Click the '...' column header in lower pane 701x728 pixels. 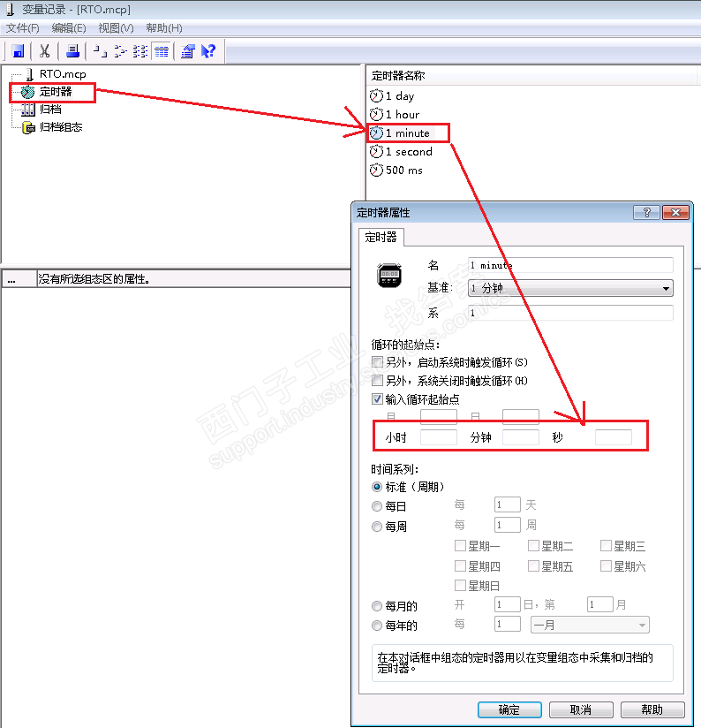pyautogui.click(x=19, y=279)
